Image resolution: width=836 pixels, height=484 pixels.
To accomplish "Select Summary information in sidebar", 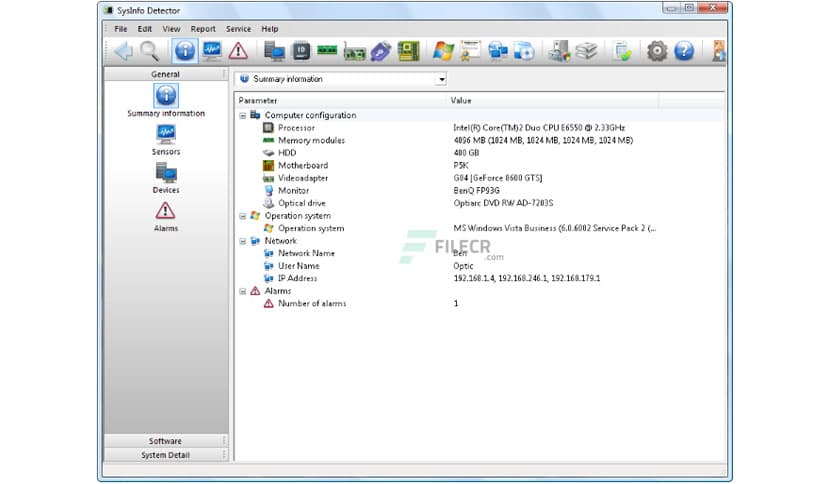I will pyautogui.click(x=166, y=101).
